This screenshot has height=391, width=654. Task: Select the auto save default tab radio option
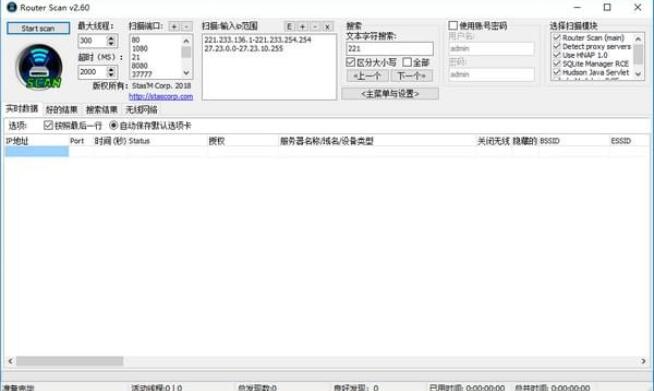pyautogui.click(x=113, y=125)
